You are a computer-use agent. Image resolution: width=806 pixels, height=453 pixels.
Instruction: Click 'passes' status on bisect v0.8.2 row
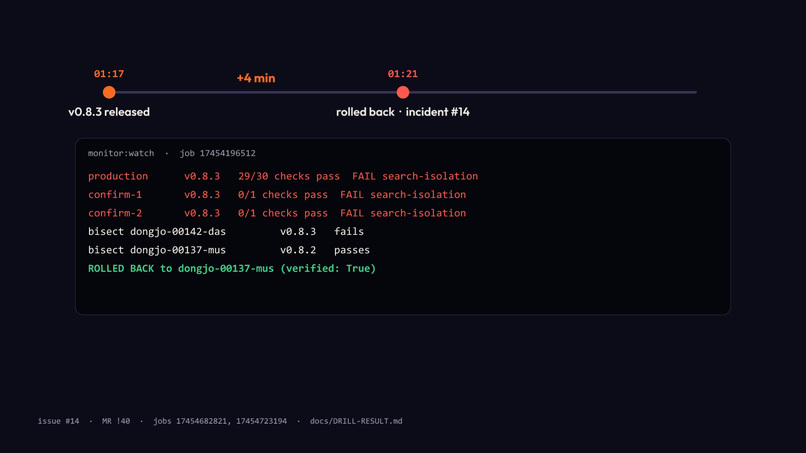[x=352, y=250]
